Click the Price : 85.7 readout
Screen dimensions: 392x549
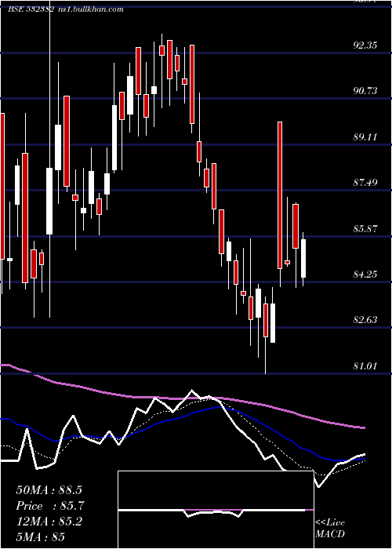[50, 506]
